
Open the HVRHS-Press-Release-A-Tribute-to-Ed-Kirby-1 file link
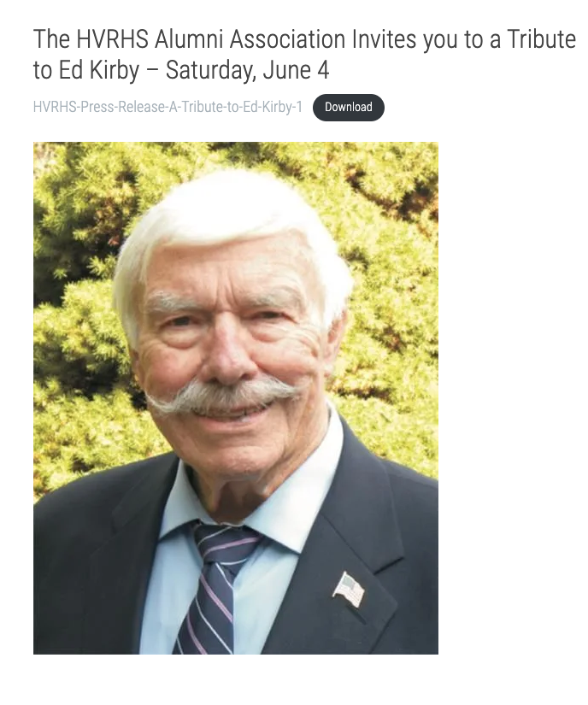pos(168,107)
